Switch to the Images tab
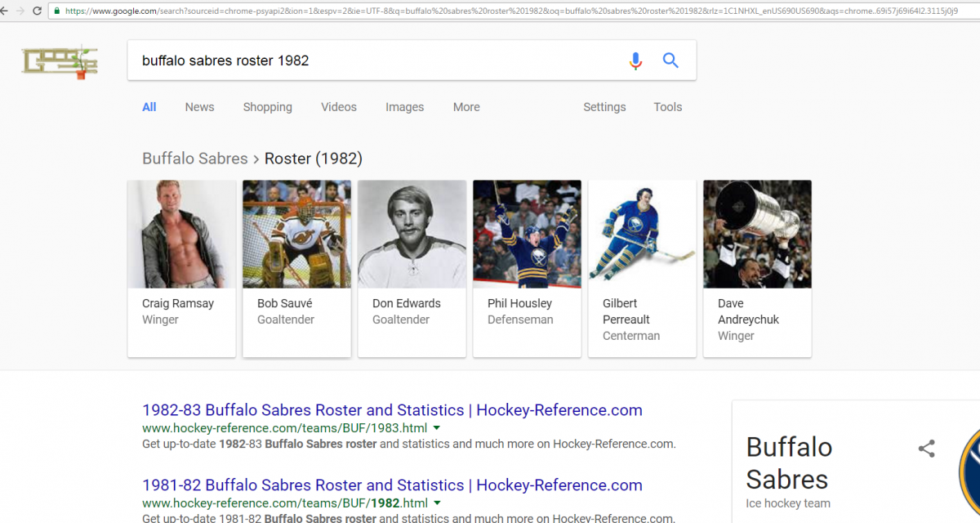 click(x=405, y=107)
